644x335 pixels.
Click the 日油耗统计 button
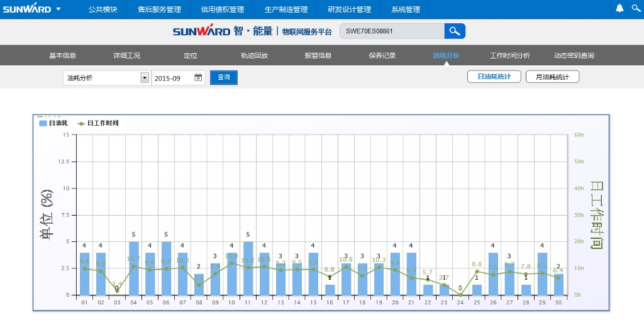(494, 77)
